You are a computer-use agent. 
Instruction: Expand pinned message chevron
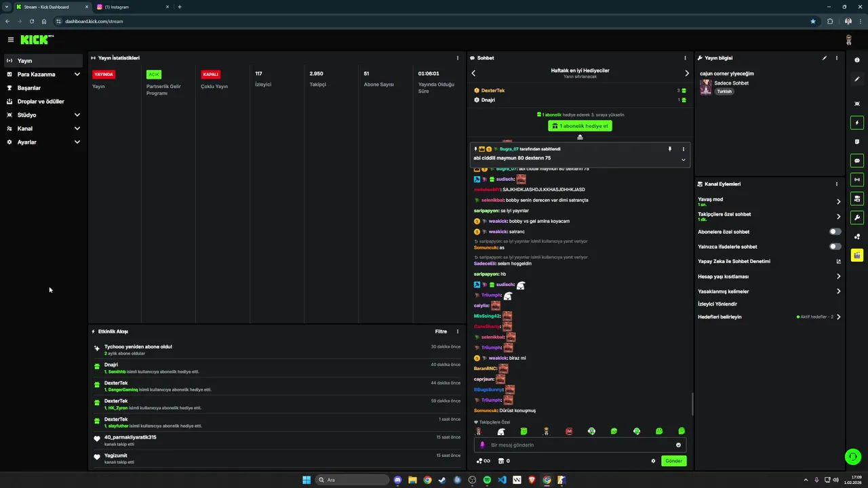click(683, 160)
